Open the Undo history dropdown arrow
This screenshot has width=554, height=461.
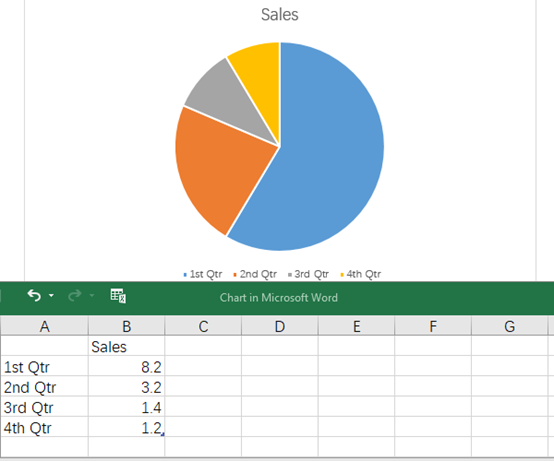tap(51, 296)
